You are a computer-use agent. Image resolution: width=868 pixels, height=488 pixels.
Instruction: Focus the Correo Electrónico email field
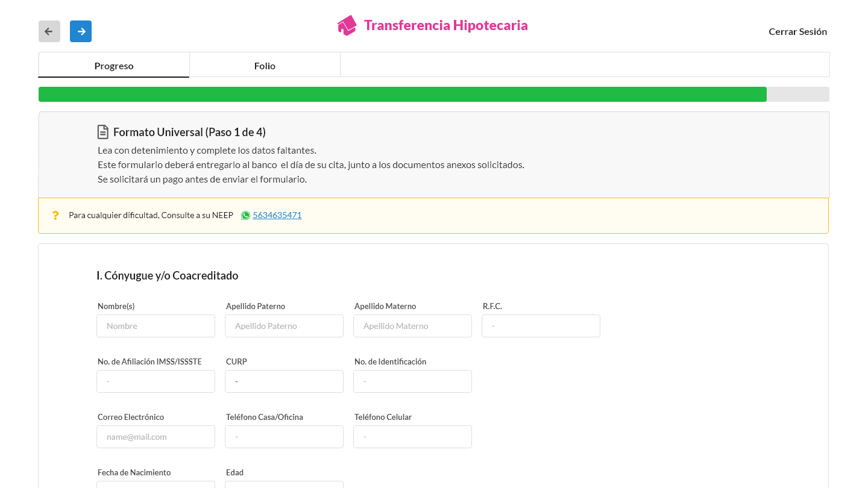click(156, 437)
